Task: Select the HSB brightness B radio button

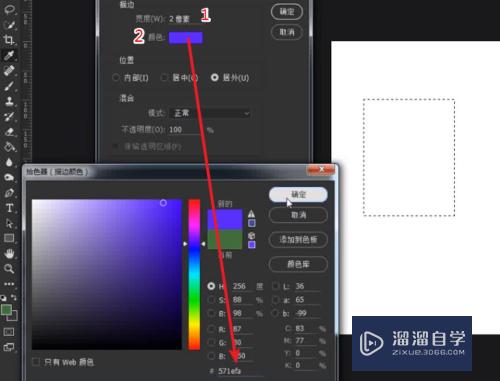Action: [x=211, y=313]
